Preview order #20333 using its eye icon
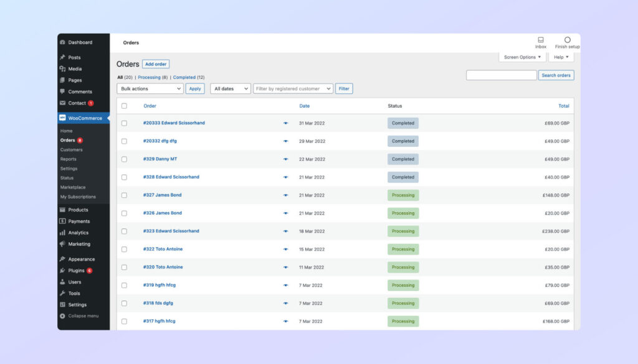Image resolution: width=638 pixels, height=364 pixels. click(x=286, y=123)
